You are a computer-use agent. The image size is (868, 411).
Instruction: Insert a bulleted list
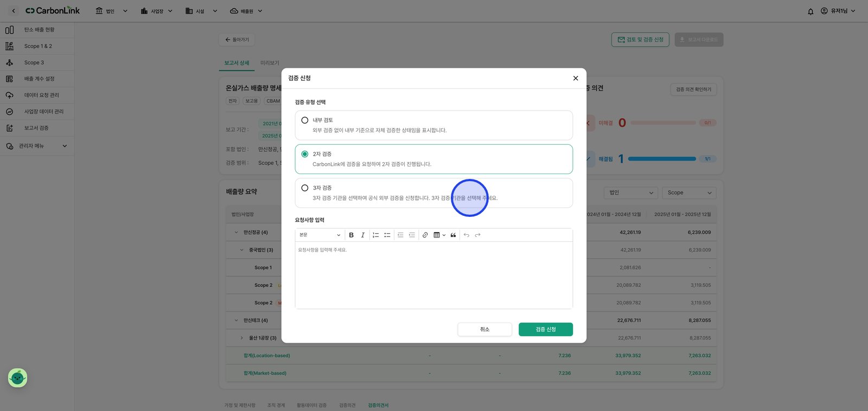tap(387, 235)
